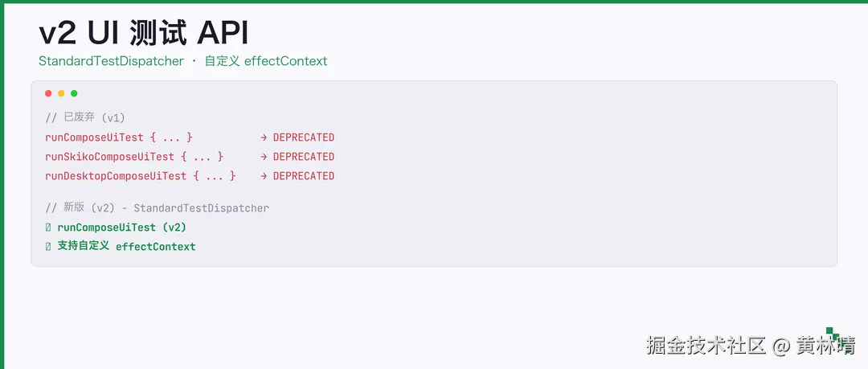The image size is (868, 369).
Task: Click StandardTestDispatcher in the green subtitle
Action: coord(111,61)
